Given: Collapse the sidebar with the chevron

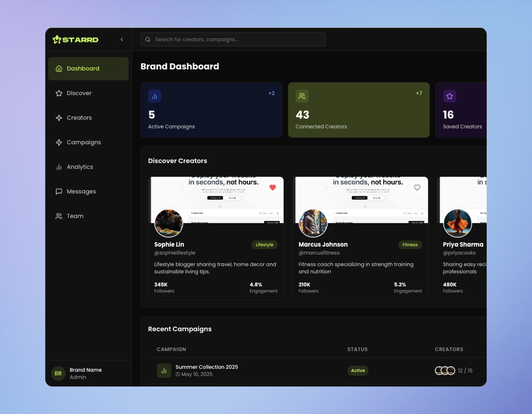Looking at the screenshot, I should 121,39.
